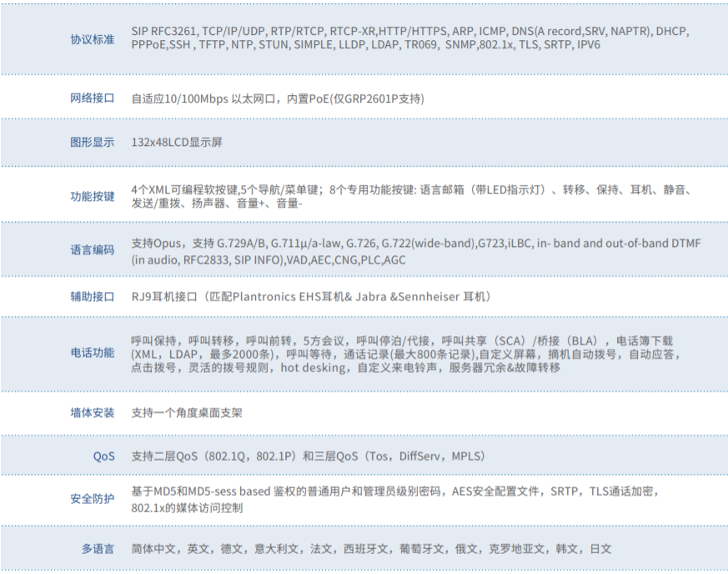The width and height of the screenshot is (728, 574).
Task: Select the 辅助接口 row label
Action: pos(92,297)
